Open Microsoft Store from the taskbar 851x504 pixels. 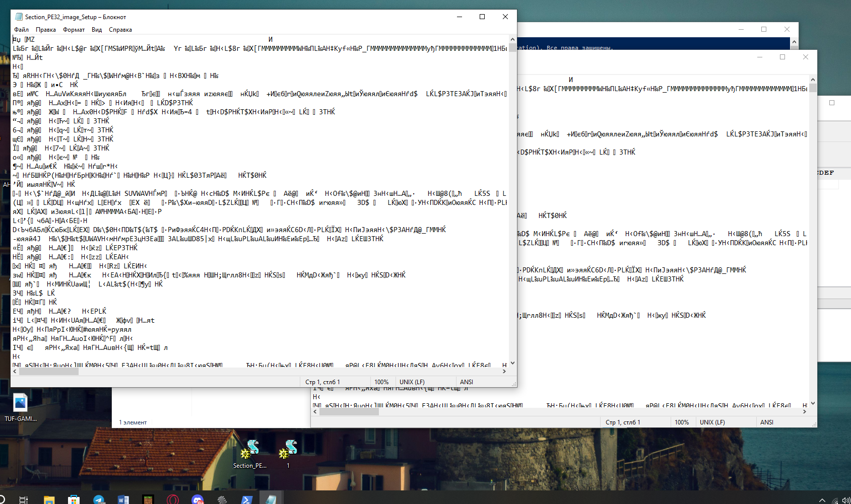[74, 499]
